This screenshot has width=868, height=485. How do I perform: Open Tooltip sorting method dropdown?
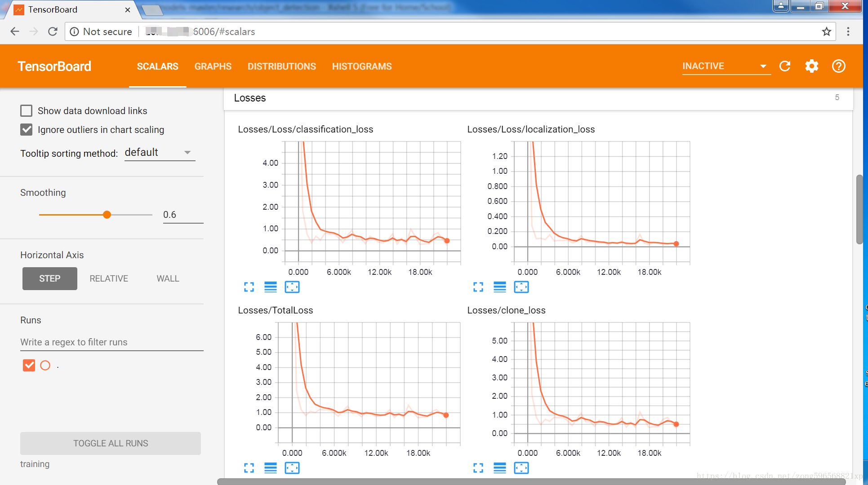[160, 153]
